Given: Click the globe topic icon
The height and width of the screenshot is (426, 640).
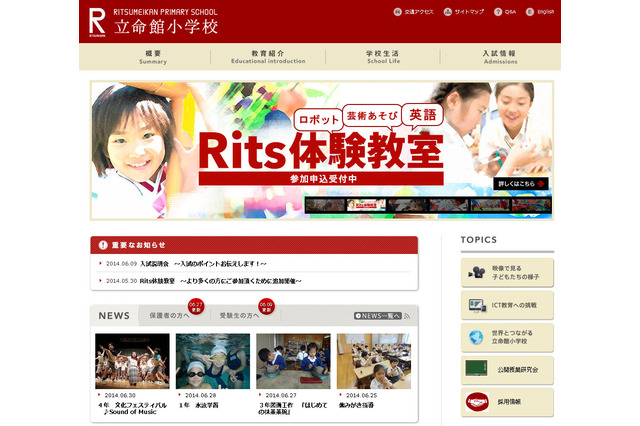Looking at the screenshot, I should coord(476,337).
